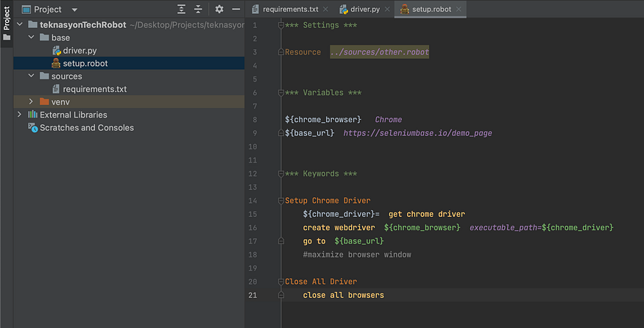Click the Scratches and Consoles icon
The image size is (644, 328).
click(x=32, y=127)
